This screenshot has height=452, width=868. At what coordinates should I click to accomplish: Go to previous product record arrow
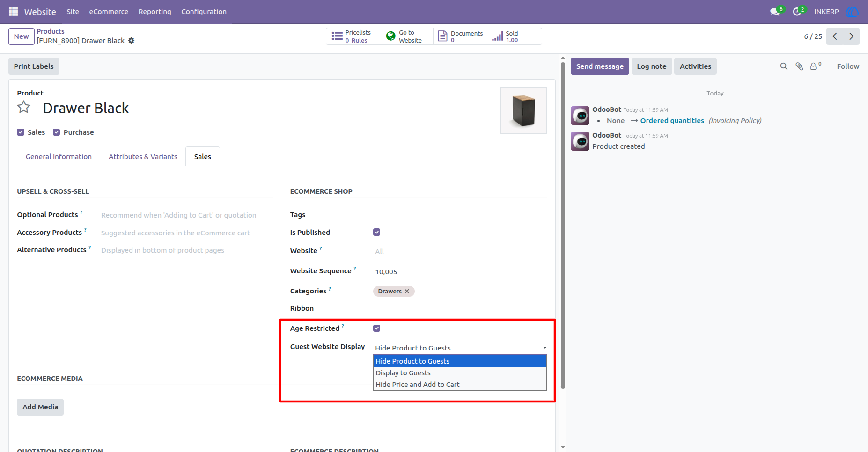click(x=835, y=36)
